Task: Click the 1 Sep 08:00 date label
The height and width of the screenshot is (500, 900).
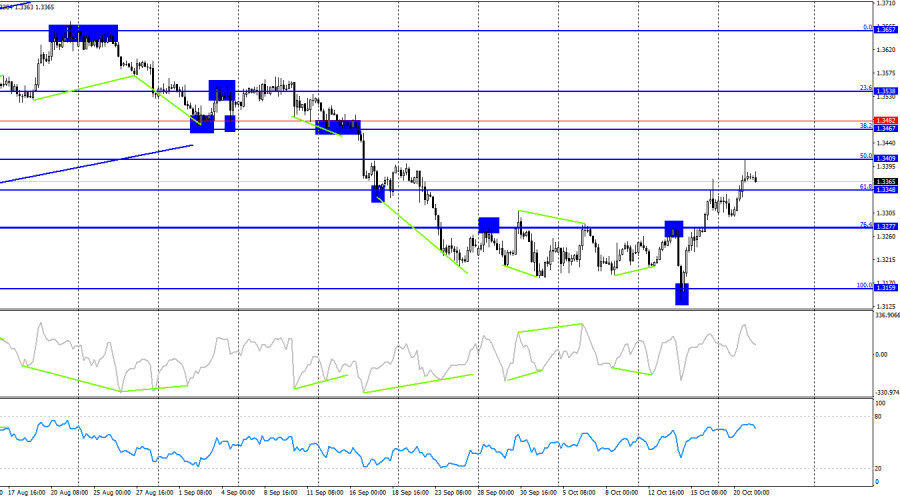Action: pos(196,493)
